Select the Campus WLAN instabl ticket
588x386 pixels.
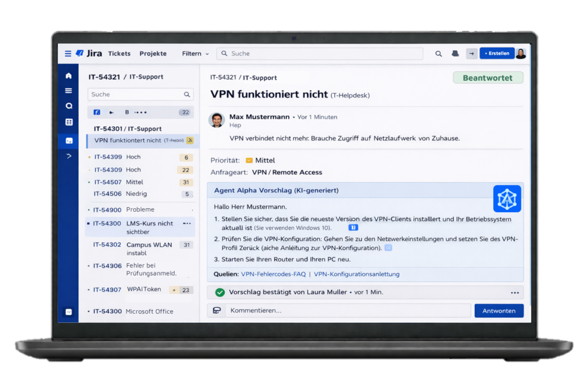149,248
